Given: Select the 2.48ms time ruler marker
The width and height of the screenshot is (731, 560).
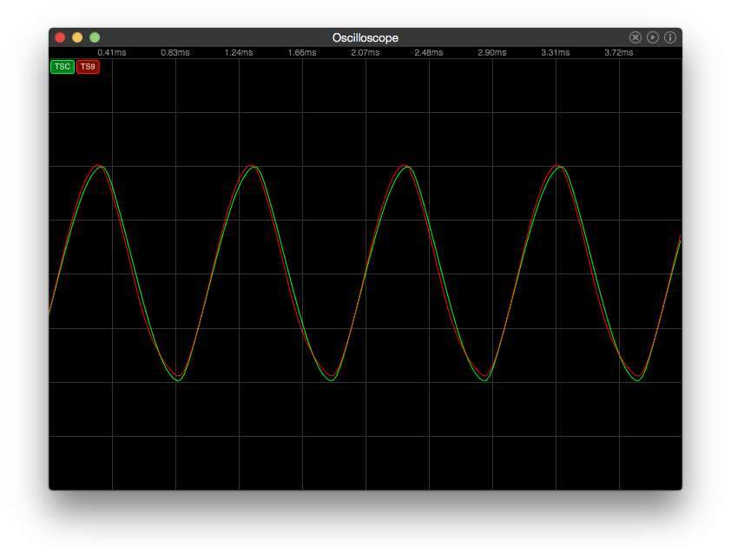Looking at the screenshot, I should 429,53.
